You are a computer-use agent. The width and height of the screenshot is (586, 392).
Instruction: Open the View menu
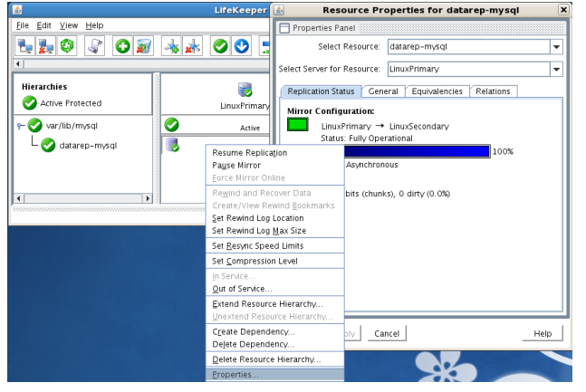click(69, 25)
